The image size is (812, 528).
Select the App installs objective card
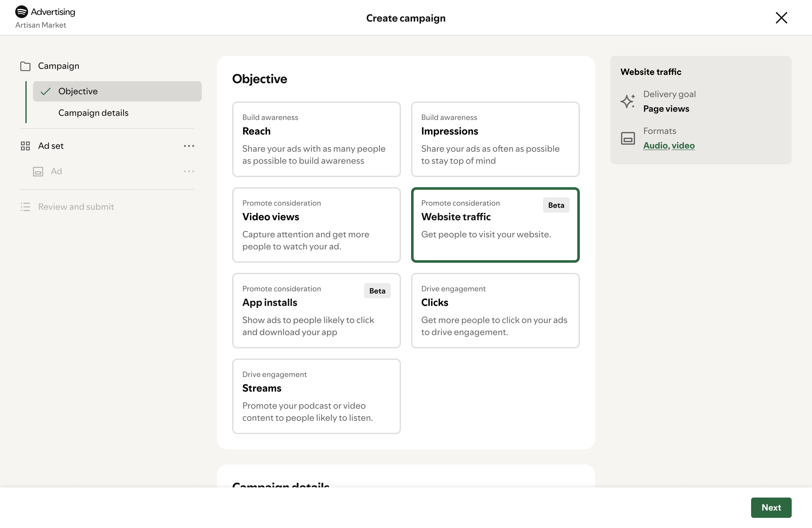[316, 310]
